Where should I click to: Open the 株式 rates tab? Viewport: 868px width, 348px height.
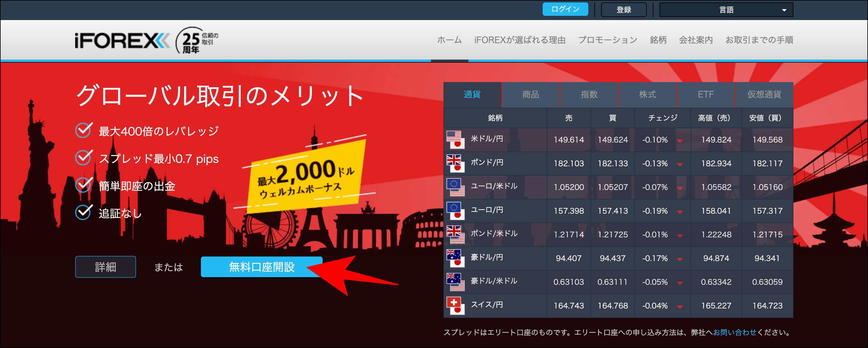click(x=647, y=95)
